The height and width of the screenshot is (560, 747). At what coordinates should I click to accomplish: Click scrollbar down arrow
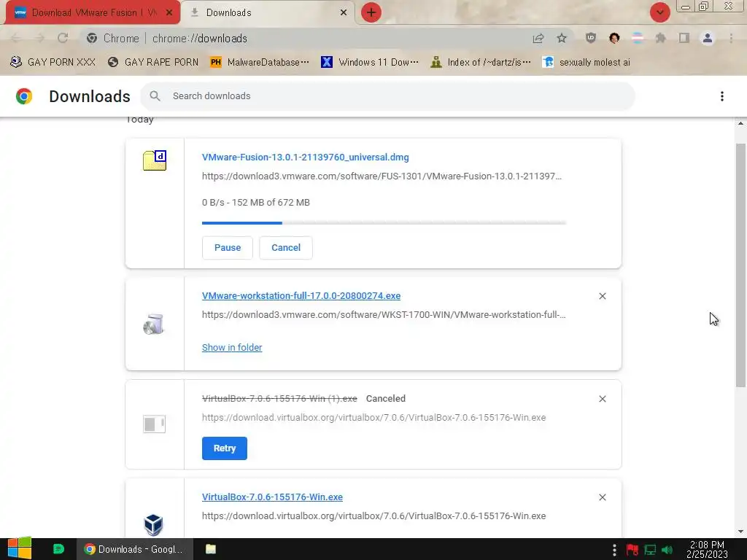740,532
